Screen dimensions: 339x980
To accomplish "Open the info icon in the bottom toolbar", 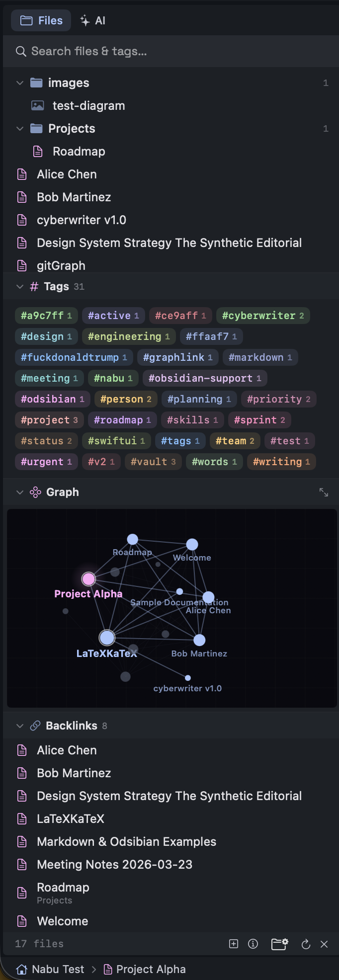I will point(253,944).
